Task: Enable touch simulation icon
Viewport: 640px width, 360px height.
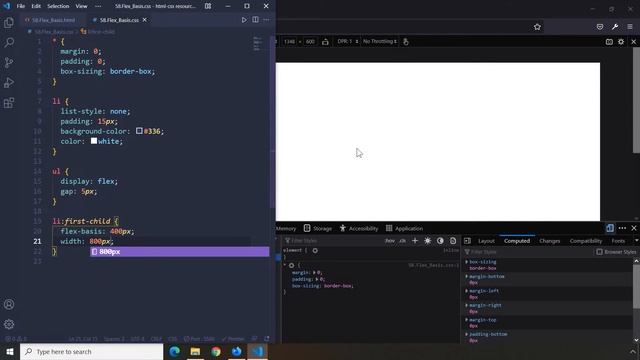Action: (x=405, y=42)
